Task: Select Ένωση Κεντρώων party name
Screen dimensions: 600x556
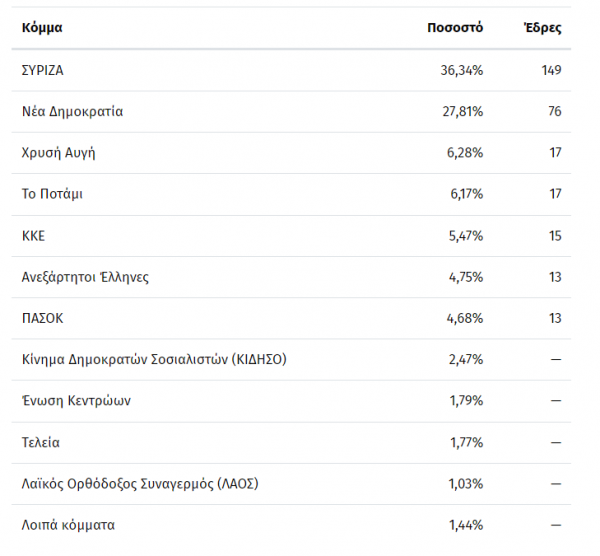Action: pos(76,401)
